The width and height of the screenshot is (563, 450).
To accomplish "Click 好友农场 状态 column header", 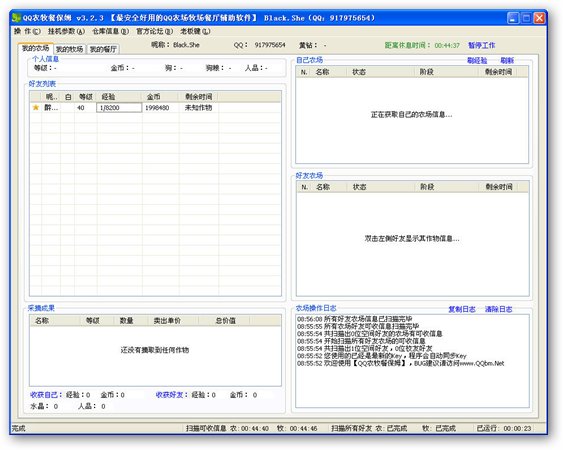I will pos(381,187).
